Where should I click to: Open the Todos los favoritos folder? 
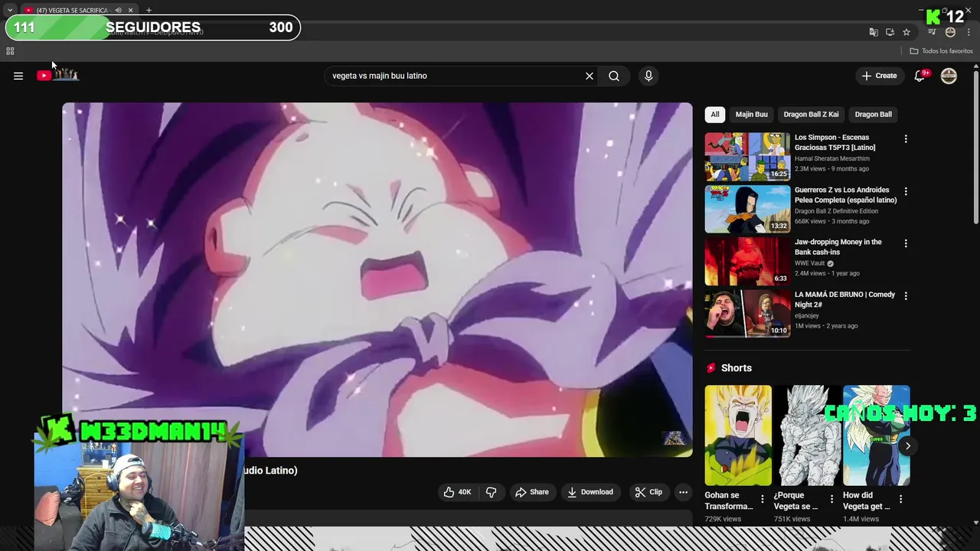942,51
